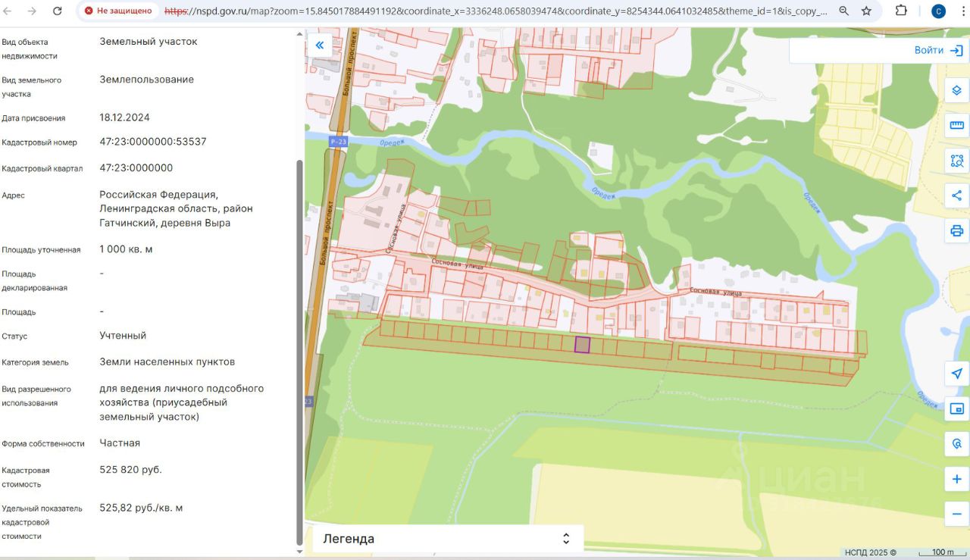Click the browser address bar URL
Image resolution: width=970 pixels, height=560 pixels.
click(x=493, y=11)
